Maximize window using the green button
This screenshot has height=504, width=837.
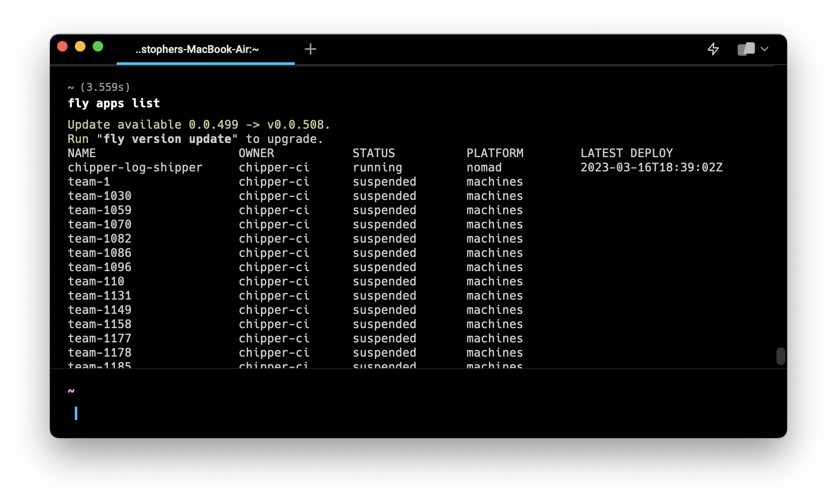click(x=98, y=47)
